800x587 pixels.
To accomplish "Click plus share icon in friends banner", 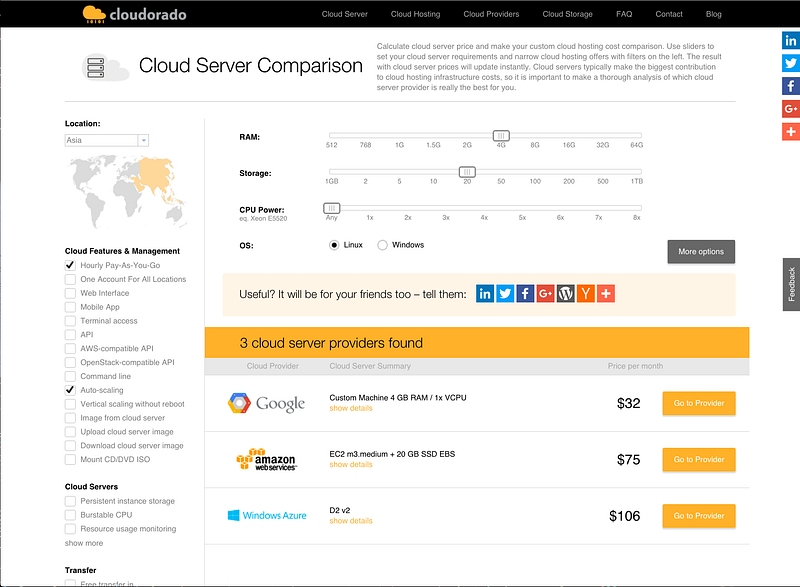I will [606, 293].
